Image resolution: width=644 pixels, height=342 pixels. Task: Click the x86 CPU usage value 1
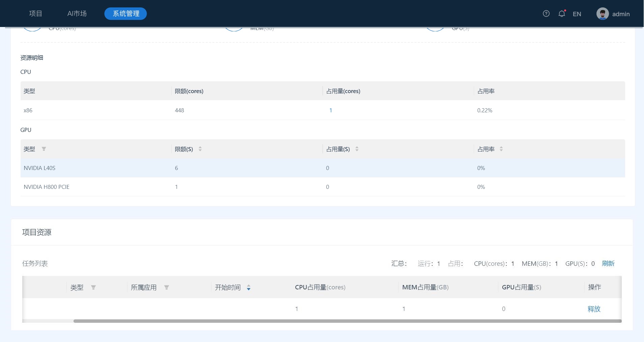pos(330,110)
